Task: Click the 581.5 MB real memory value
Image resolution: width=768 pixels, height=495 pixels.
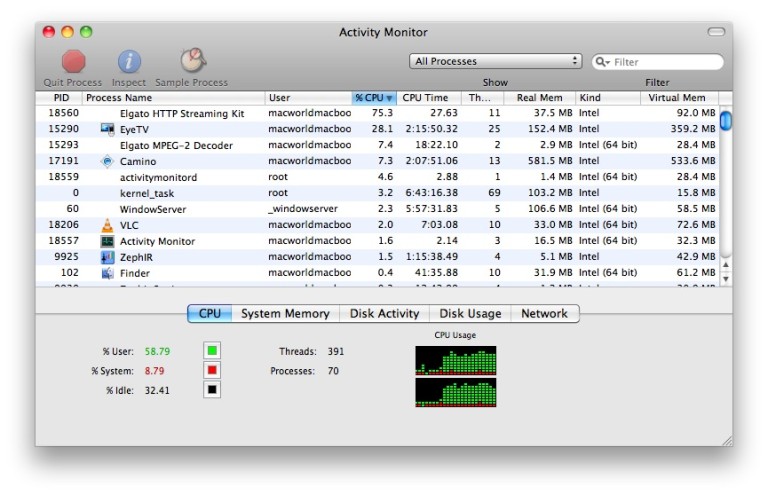Action: tap(550, 161)
